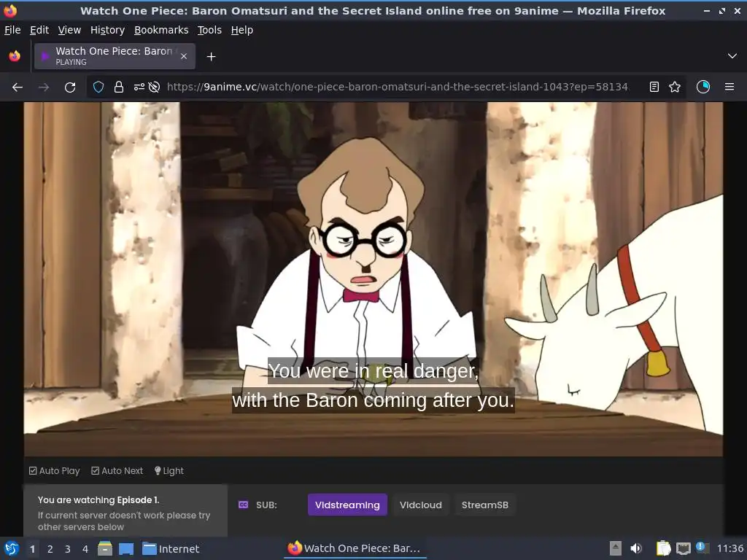Open the Firefox hamburger application menu
This screenshot has height=560, width=747.
[729, 87]
